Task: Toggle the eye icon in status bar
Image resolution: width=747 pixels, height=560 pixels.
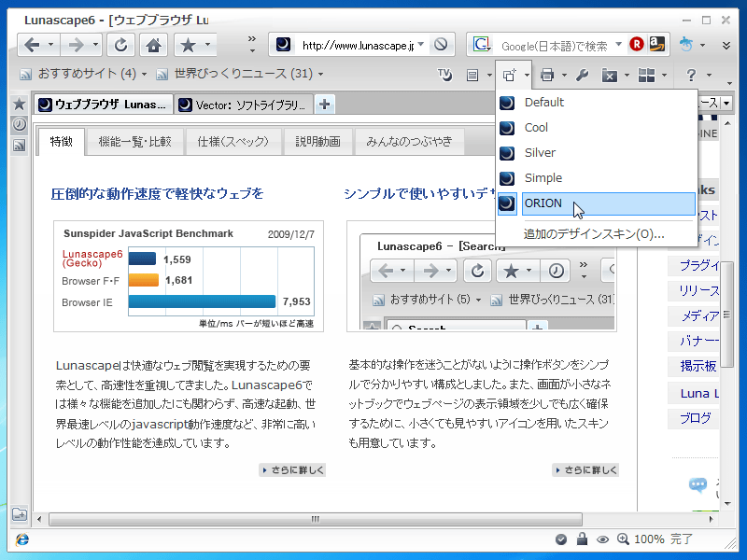Action: (602, 539)
